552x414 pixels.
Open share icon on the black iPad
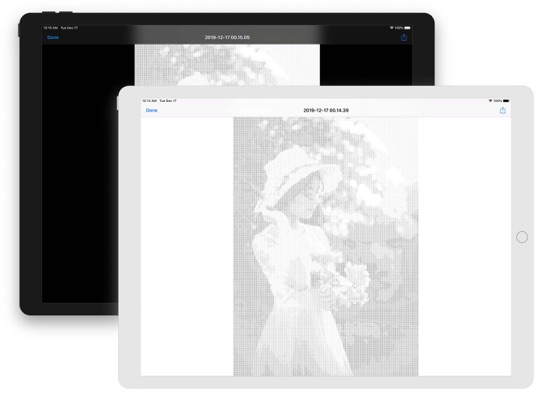404,37
